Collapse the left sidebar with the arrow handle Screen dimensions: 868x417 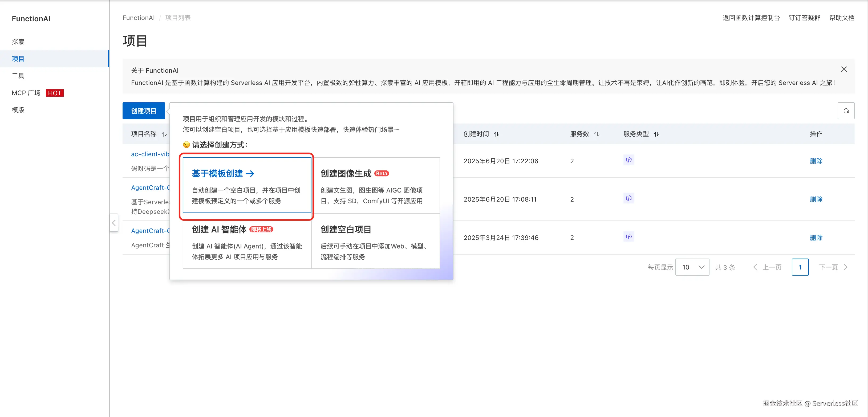114,223
